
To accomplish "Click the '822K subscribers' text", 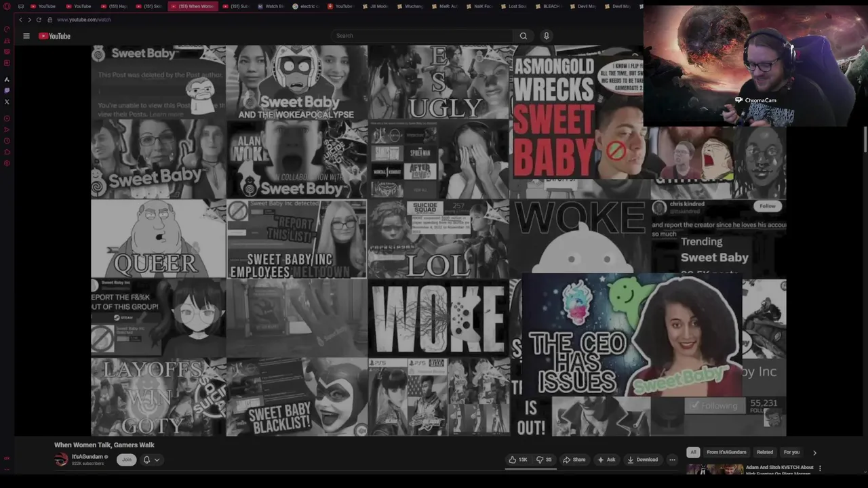I will click(x=87, y=464).
